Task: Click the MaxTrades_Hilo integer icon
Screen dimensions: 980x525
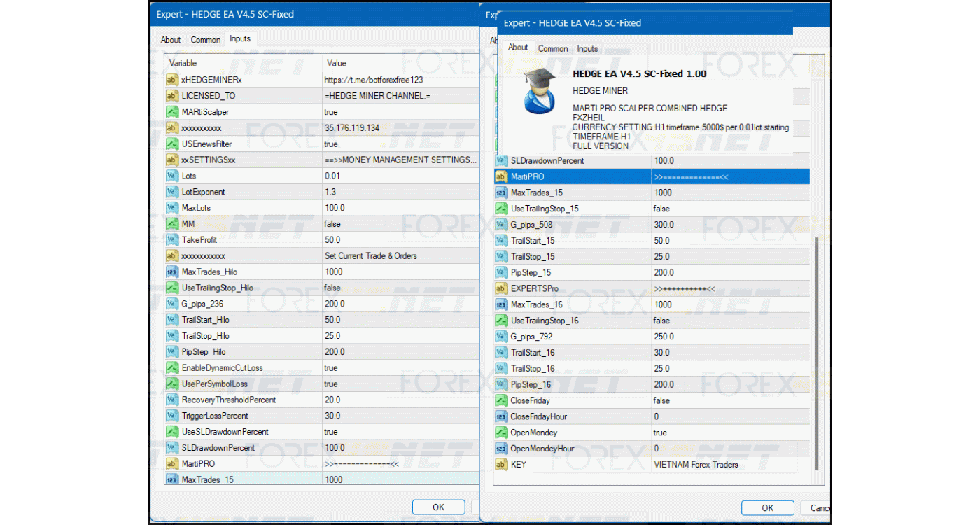Action: point(172,272)
